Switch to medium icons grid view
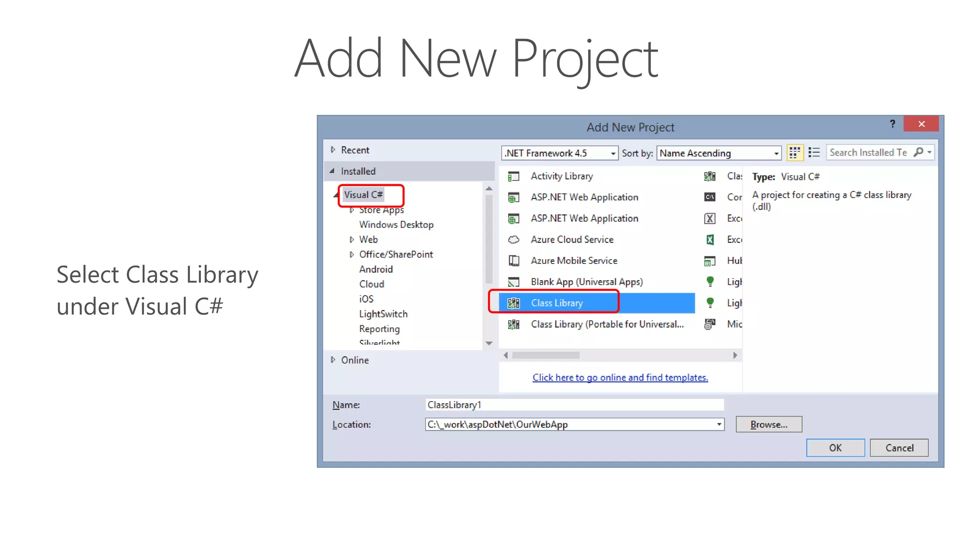The height and width of the screenshot is (551, 980). click(x=794, y=153)
